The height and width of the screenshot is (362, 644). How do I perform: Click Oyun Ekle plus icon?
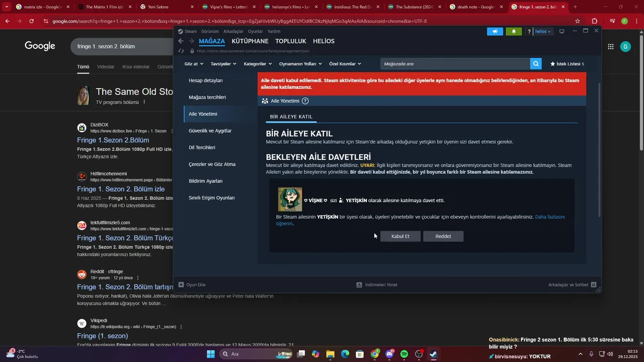coord(181,285)
